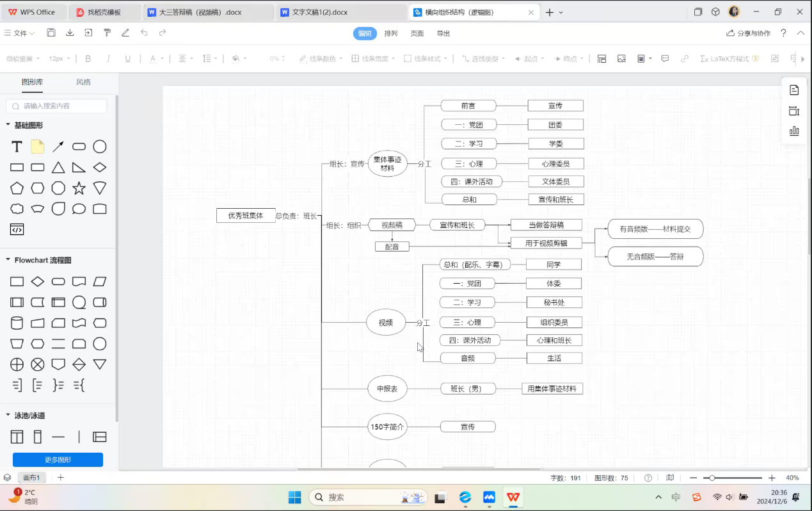
Task: Click the save icon in top toolbar
Action: pyautogui.click(x=51, y=33)
